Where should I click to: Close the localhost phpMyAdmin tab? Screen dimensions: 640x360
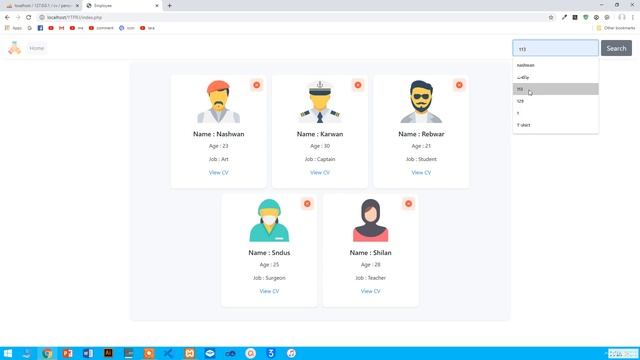[x=77, y=6]
